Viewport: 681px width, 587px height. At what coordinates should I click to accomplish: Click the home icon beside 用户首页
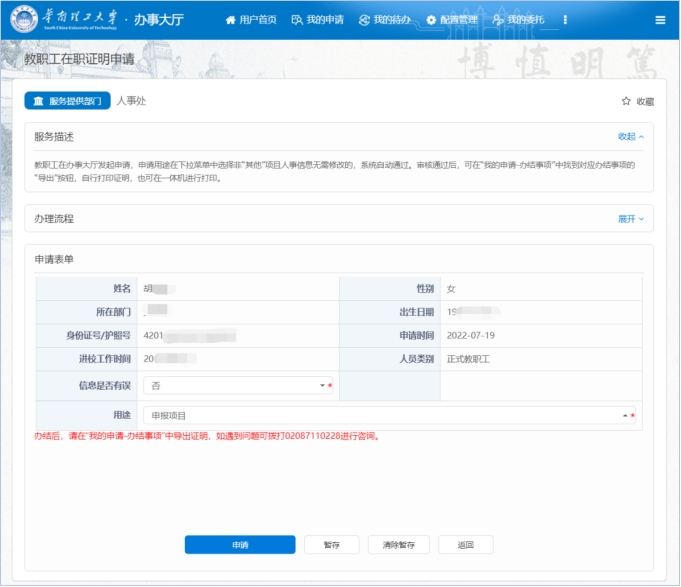231,20
